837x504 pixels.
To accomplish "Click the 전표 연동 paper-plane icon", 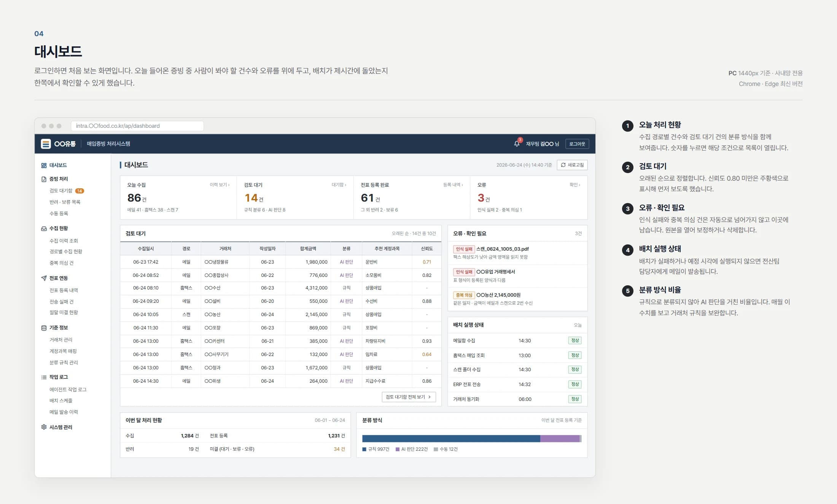I will 44,278.
